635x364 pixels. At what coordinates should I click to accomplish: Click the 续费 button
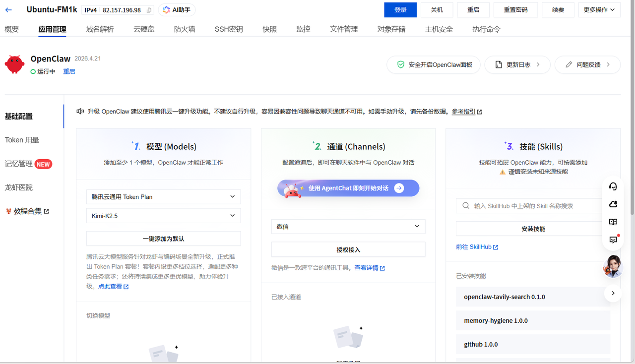pyautogui.click(x=558, y=10)
